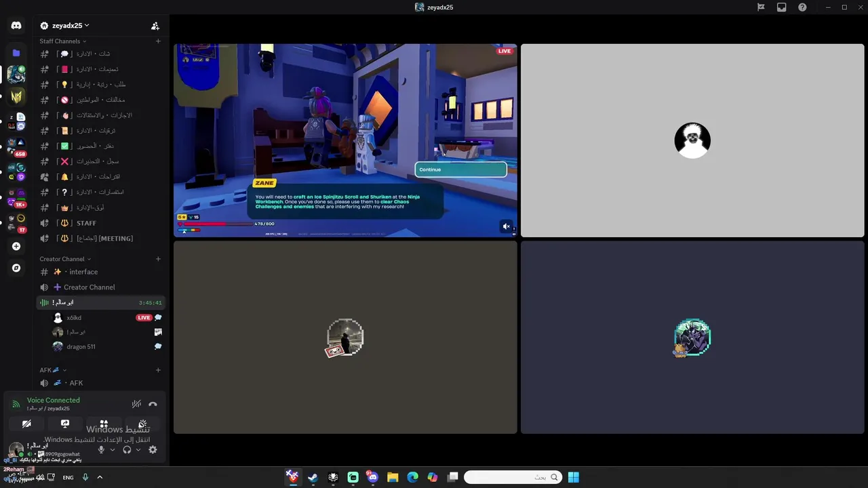Open zeyadx25 server dropdown menu
Viewport: 868px width, 488px height.
[x=70, y=26]
